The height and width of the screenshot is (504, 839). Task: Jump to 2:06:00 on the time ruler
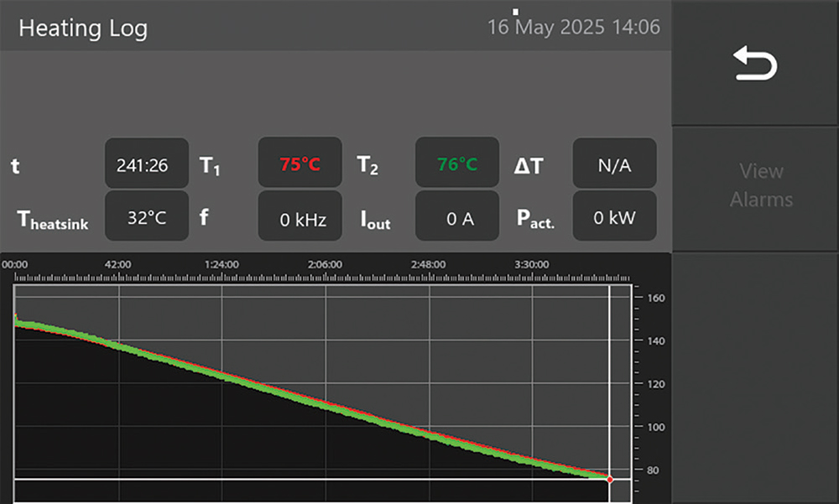coord(325,264)
